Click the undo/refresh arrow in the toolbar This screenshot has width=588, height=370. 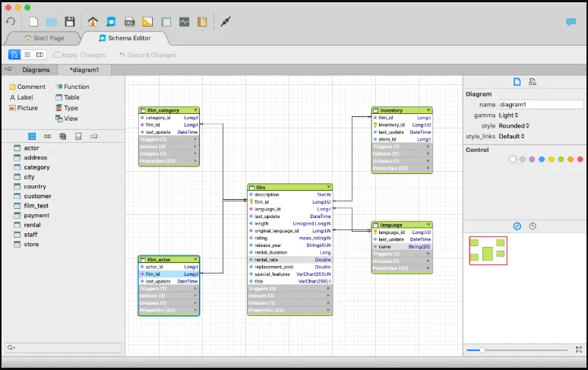[11, 21]
